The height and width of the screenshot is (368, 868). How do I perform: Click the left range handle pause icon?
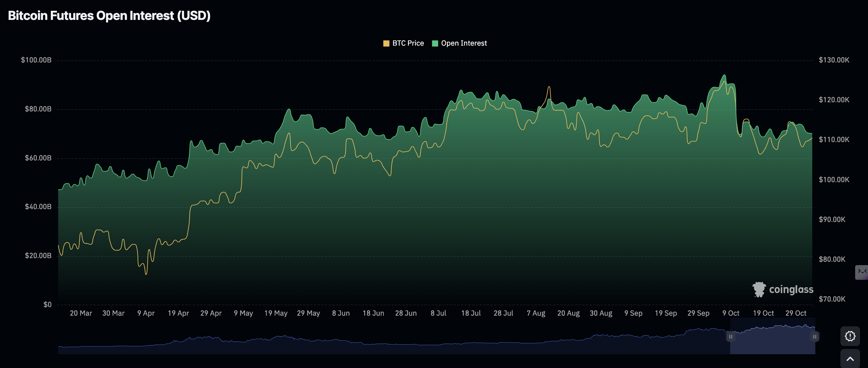[730, 337]
